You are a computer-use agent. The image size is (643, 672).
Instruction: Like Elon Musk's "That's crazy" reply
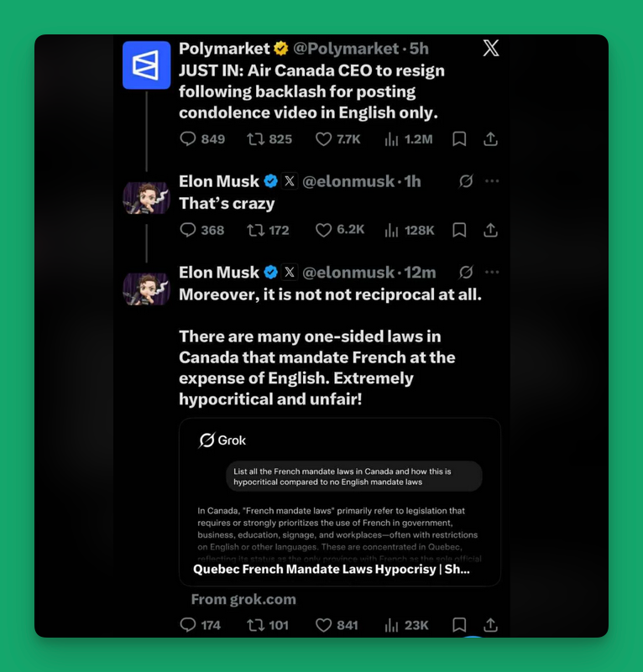click(340, 230)
